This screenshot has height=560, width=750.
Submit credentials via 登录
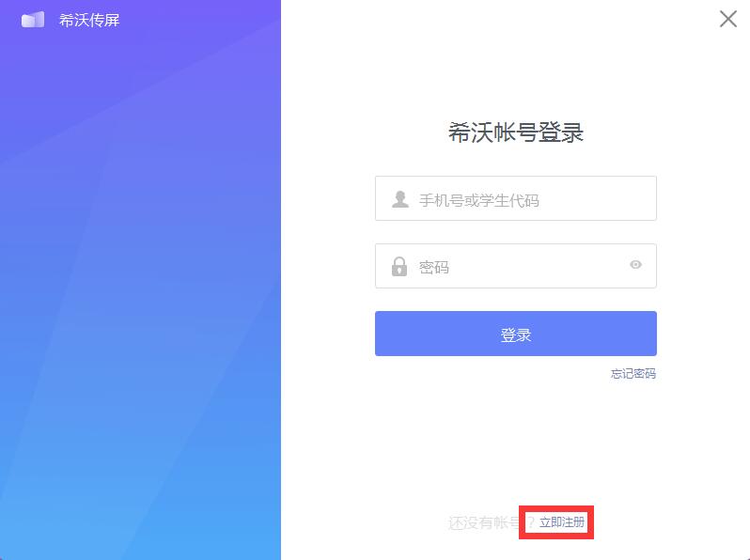coord(516,334)
